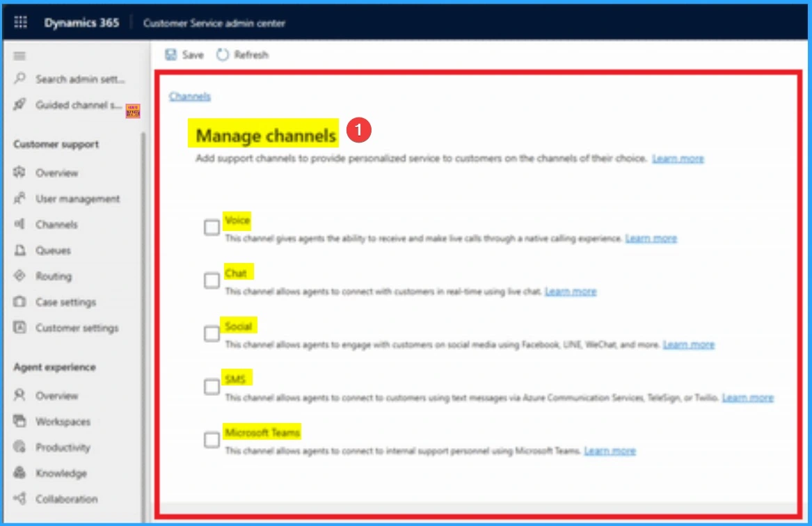Click the Agent experience section header
Image resolution: width=812 pixels, height=526 pixels.
click(x=54, y=367)
